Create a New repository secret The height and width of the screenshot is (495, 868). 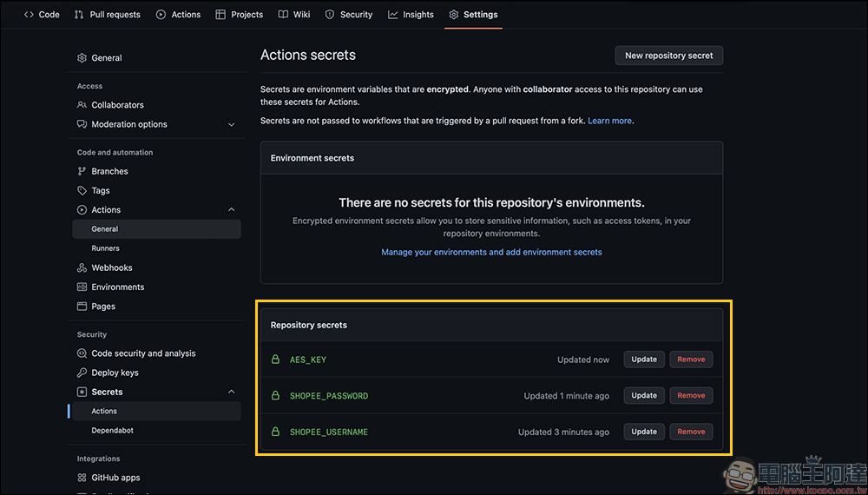pyautogui.click(x=668, y=56)
